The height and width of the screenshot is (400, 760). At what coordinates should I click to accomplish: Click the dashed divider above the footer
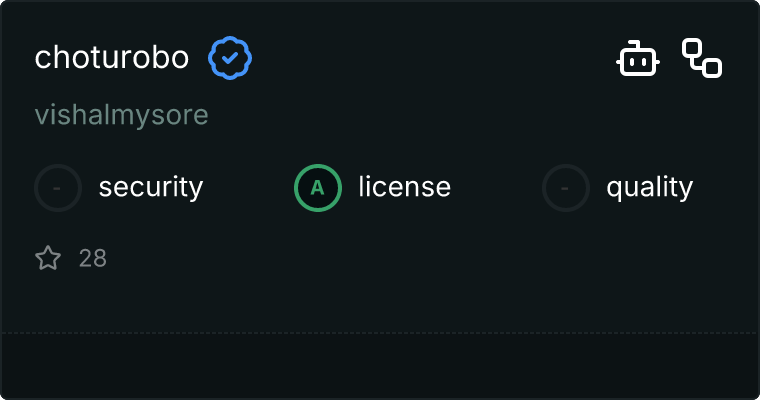tap(380, 332)
